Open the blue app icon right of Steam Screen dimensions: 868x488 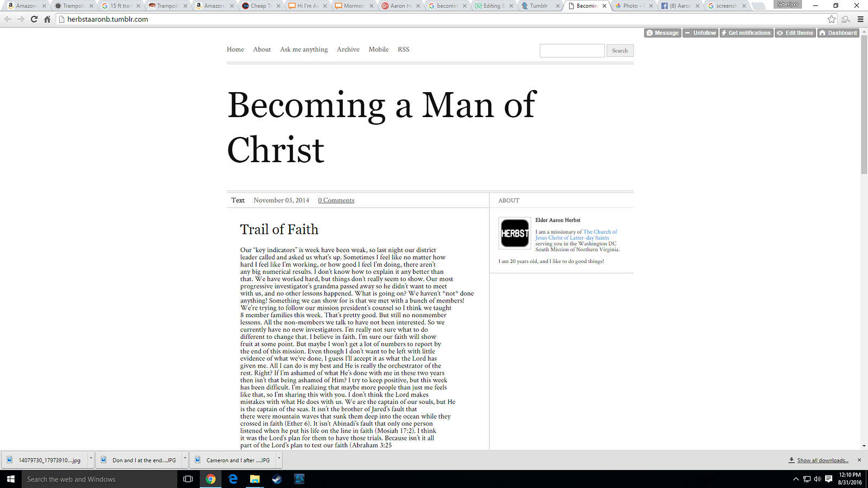pos(299,479)
